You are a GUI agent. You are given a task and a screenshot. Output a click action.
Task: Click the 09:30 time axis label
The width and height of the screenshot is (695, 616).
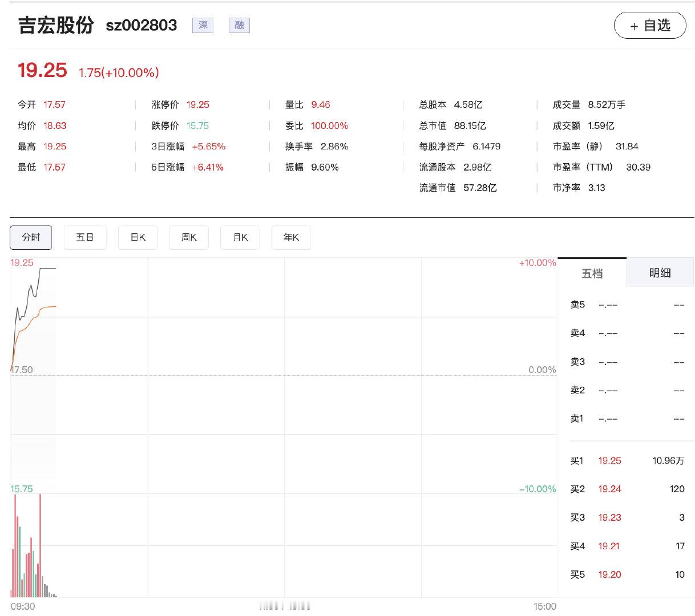(23, 606)
